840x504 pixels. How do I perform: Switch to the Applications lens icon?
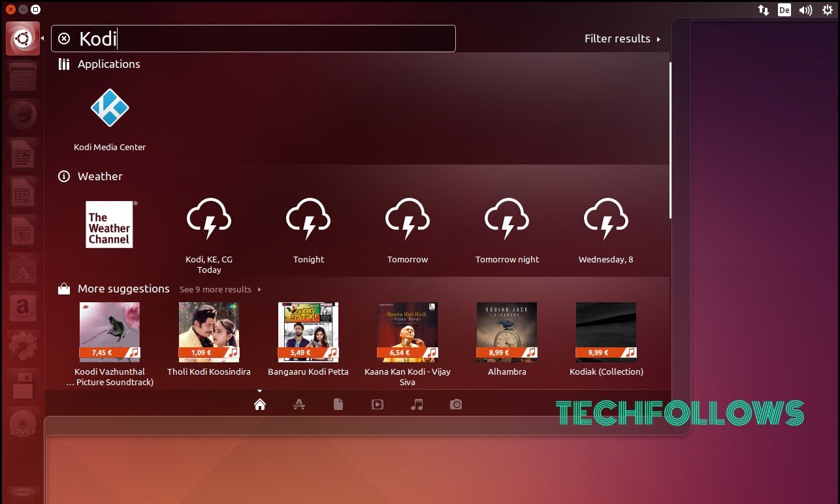(299, 405)
